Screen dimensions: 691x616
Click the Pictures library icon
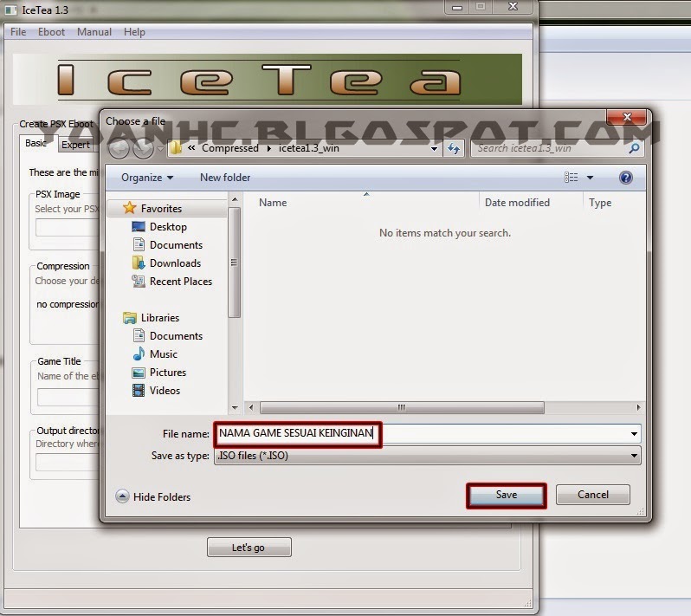pyautogui.click(x=139, y=373)
